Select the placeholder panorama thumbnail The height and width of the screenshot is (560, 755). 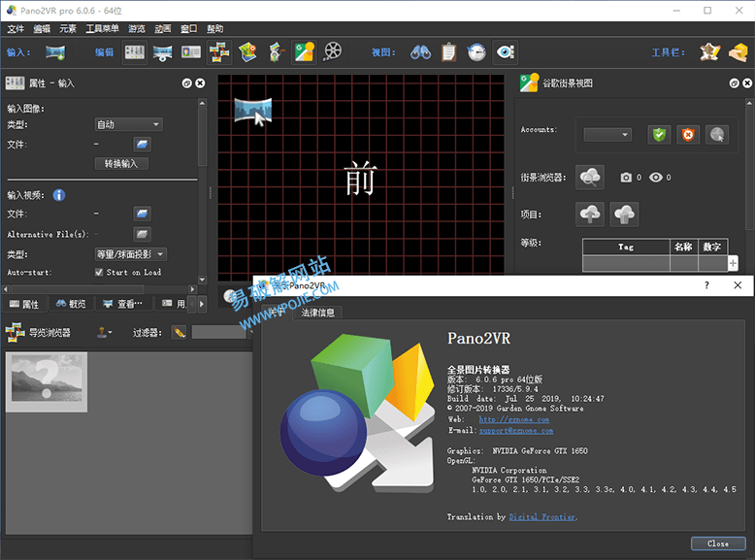tap(47, 381)
